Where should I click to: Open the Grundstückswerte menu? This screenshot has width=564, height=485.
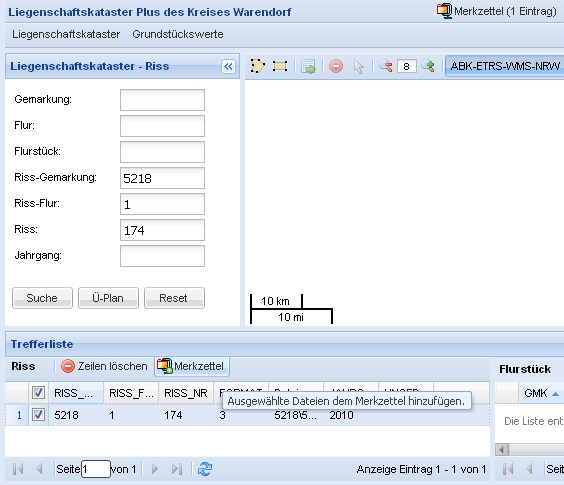pyautogui.click(x=178, y=34)
